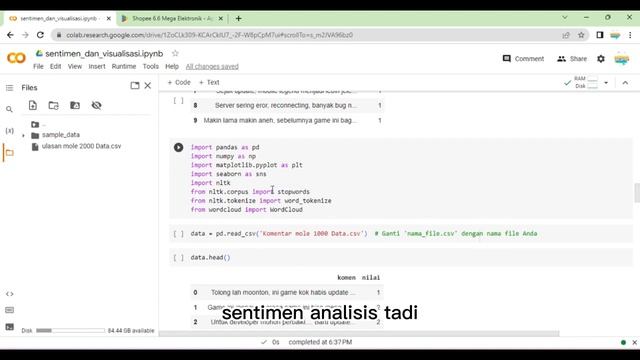Expand the sample_data folder
Screen dimensions: 640x360
pos(24,135)
